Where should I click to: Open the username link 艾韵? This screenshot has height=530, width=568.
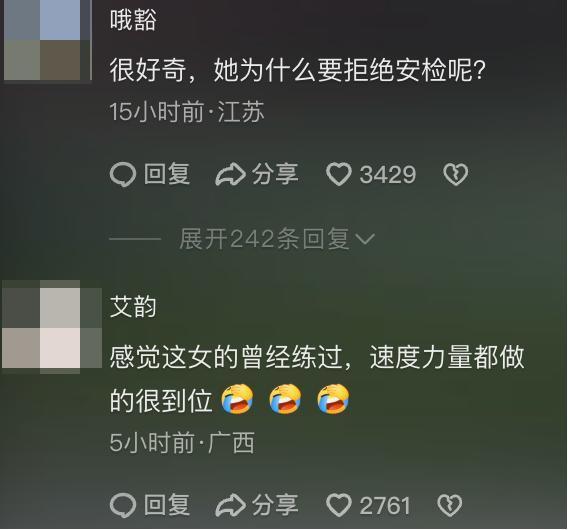point(133,307)
